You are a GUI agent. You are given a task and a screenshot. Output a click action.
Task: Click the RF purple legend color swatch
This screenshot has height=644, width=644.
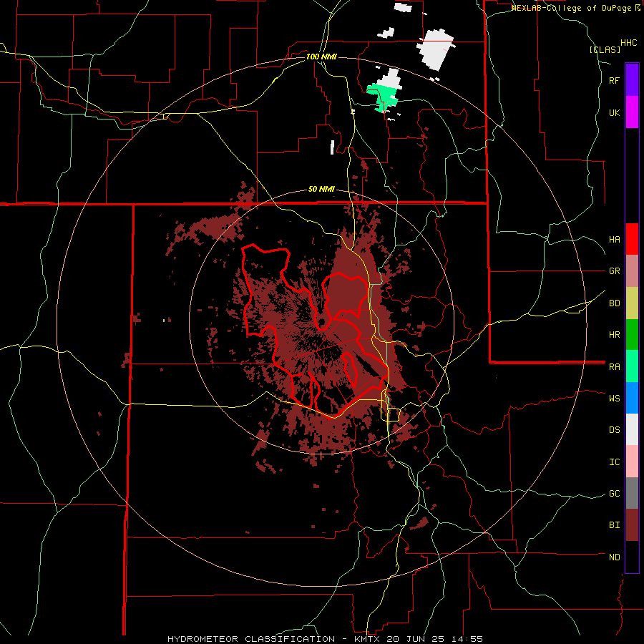point(632,80)
